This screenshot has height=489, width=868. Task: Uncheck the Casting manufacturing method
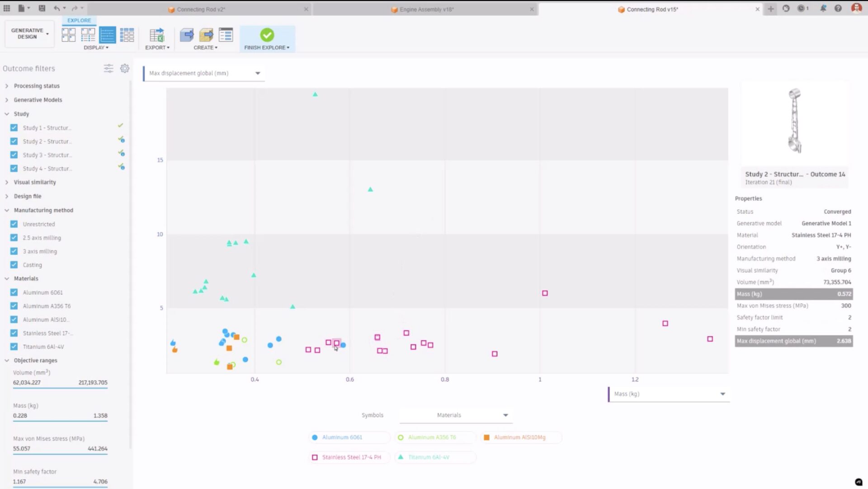(14, 265)
